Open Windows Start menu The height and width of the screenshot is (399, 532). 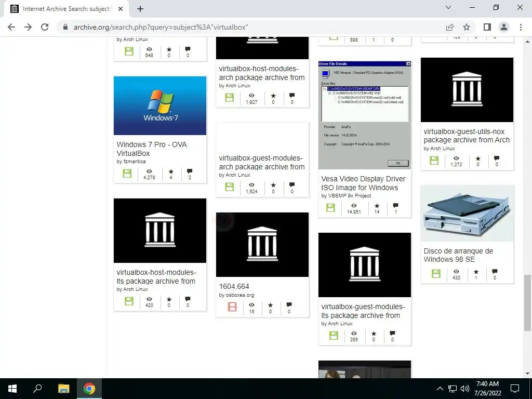12,389
